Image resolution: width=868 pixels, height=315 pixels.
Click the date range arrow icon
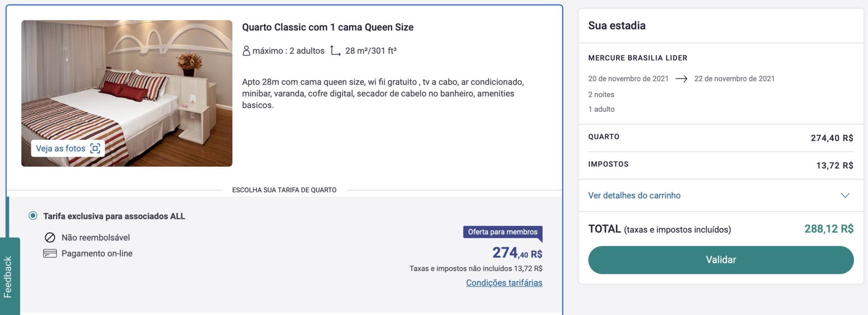(x=681, y=79)
